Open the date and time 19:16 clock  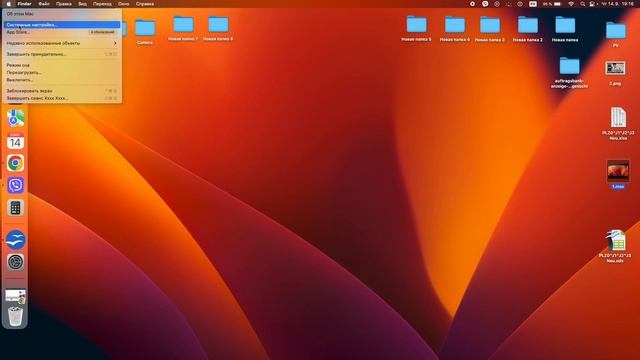[x=617, y=4]
